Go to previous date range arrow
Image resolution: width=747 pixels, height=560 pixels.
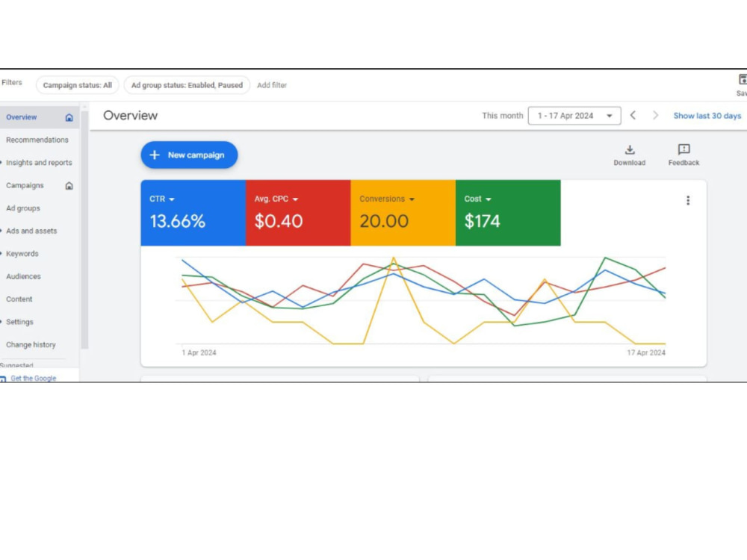click(x=633, y=115)
